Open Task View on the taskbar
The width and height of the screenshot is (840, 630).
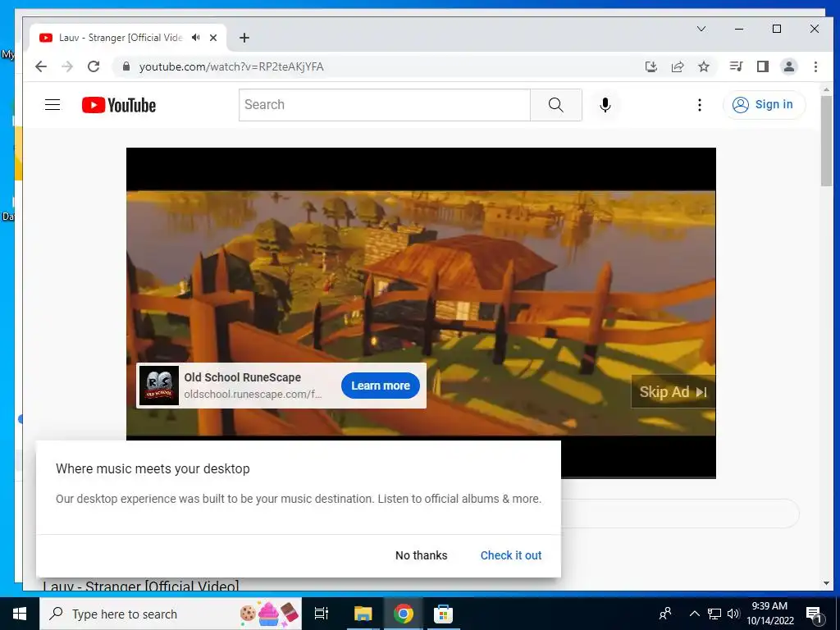[322, 614]
